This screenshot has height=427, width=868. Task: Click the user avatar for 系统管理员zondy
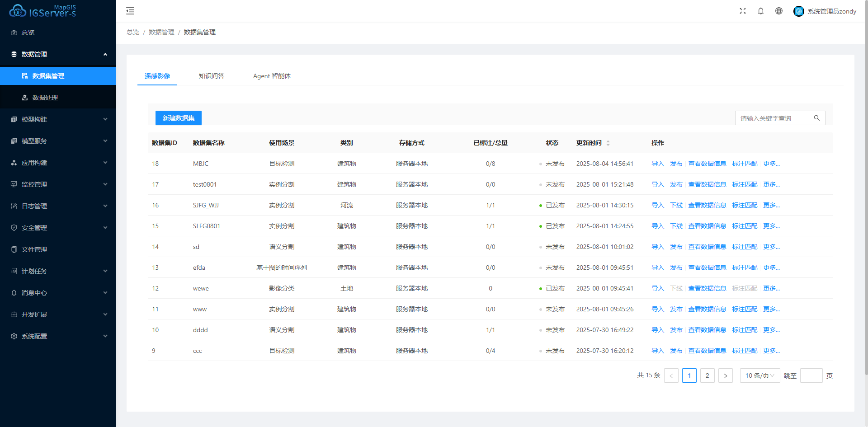pyautogui.click(x=799, y=11)
